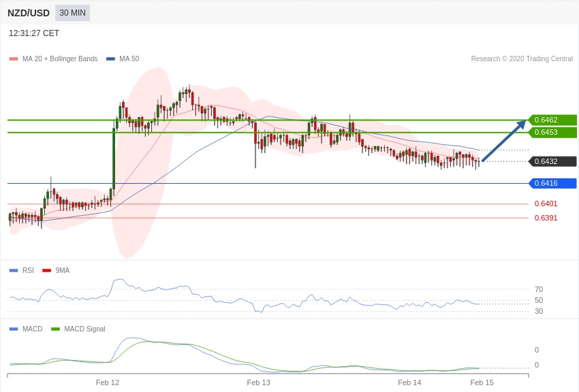The height and width of the screenshot is (392, 579).
Task: Click the blue upward forecast arrow
Action: [x=504, y=141]
